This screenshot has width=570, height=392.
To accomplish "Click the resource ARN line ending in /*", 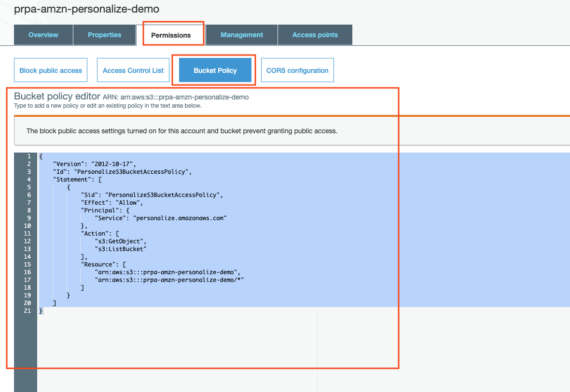I will 169,280.
